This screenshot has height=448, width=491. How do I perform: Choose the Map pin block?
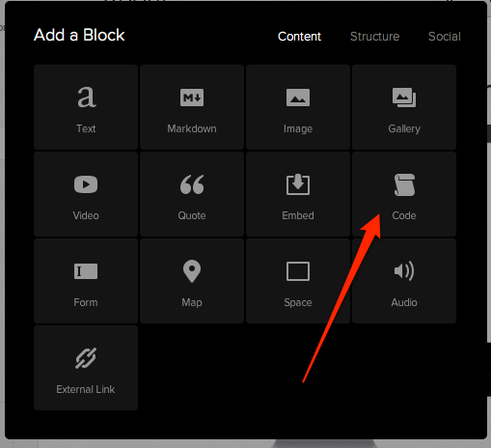(192, 281)
